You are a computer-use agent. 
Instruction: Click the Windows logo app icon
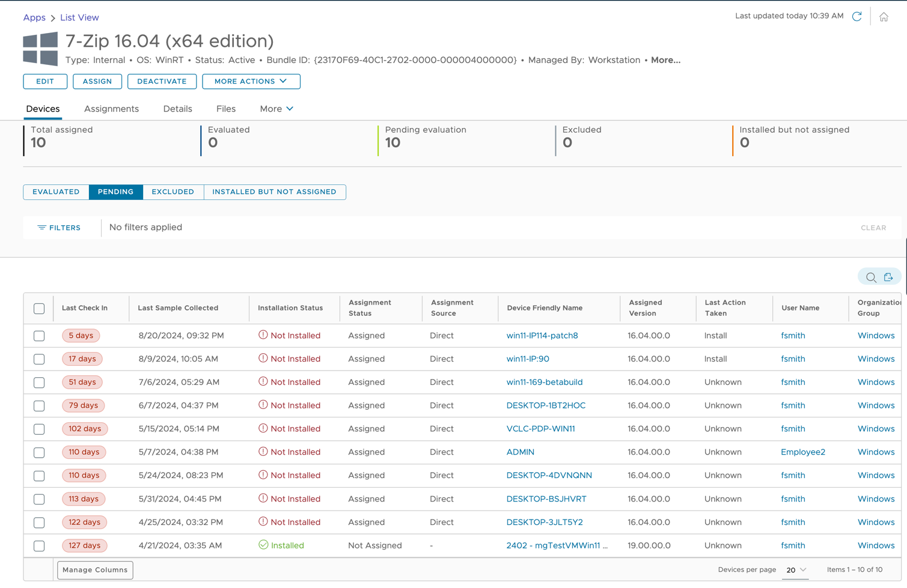(x=40, y=49)
